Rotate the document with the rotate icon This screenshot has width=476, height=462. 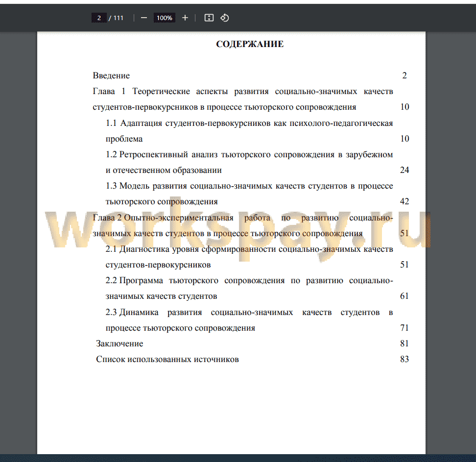225,18
